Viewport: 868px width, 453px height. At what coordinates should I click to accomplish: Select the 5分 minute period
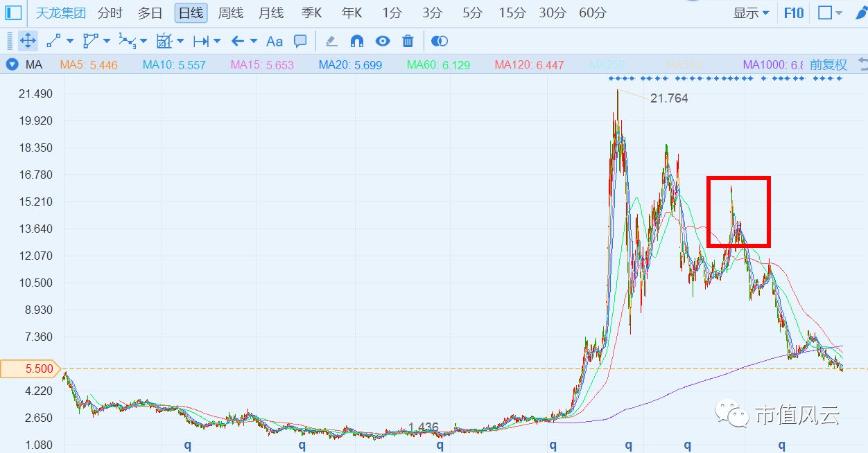[x=472, y=12]
